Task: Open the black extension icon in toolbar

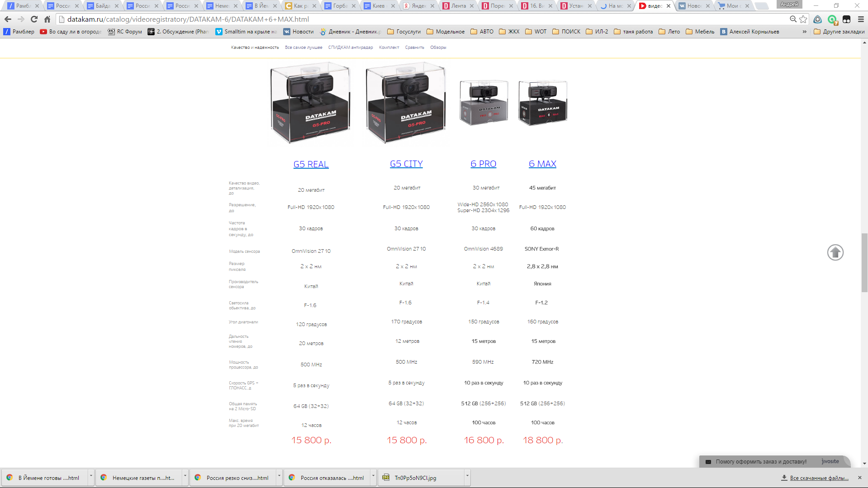Action: (x=846, y=19)
